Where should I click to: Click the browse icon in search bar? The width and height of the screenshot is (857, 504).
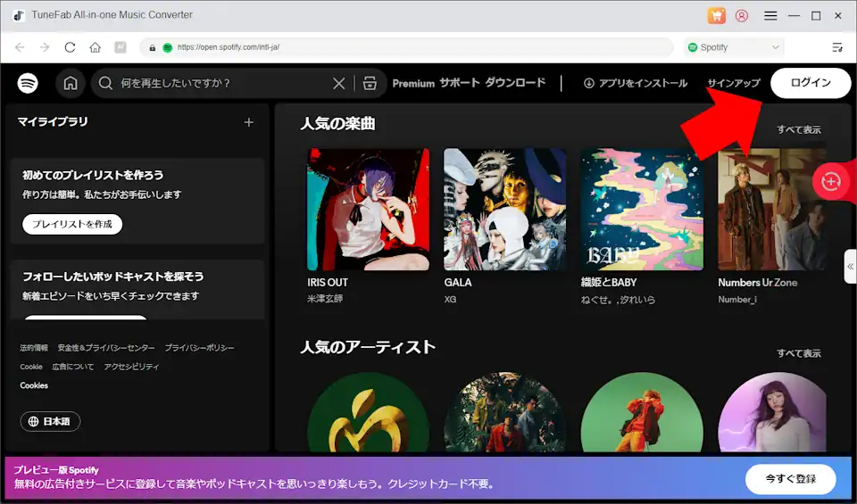click(x=370, y=83)
